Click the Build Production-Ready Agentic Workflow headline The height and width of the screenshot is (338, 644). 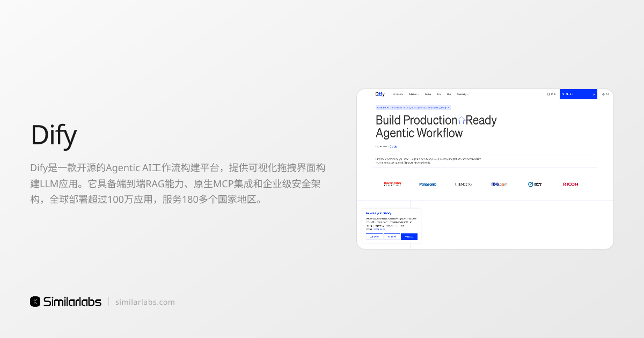(436, 127)
